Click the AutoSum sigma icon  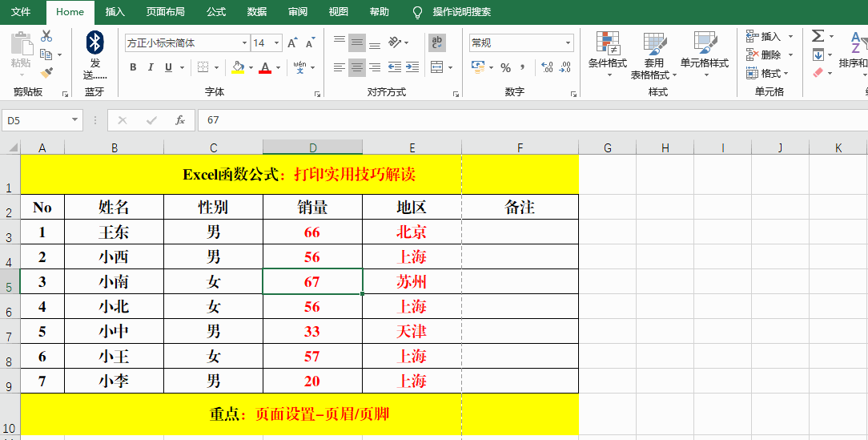click(818, 36)
